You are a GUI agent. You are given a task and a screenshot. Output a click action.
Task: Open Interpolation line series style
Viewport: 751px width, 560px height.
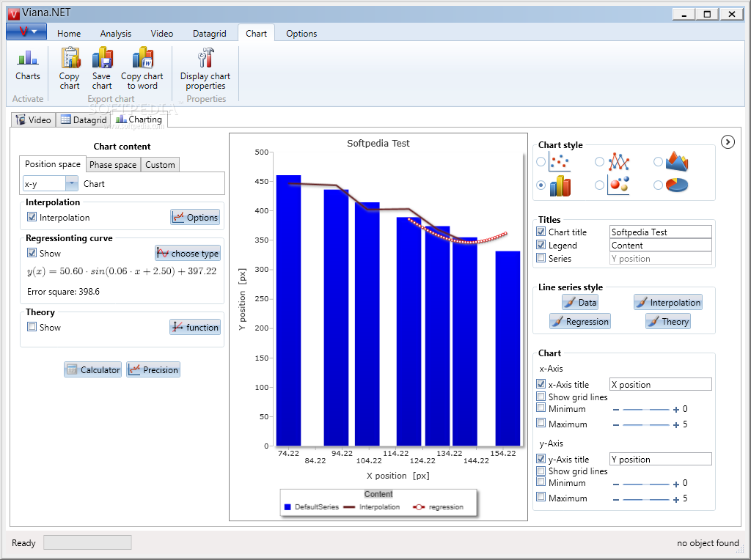(x=668, y=303)
